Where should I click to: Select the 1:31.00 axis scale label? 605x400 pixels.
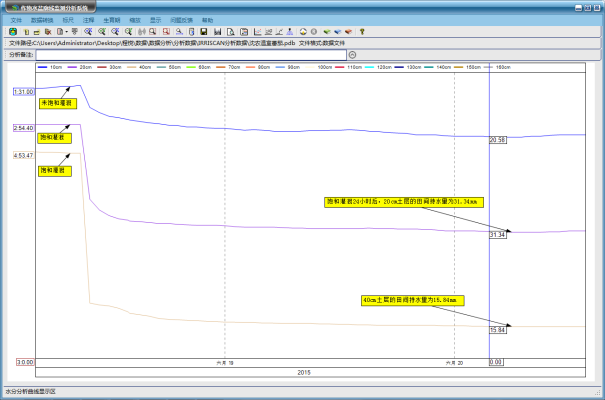[x=24, y=92]
